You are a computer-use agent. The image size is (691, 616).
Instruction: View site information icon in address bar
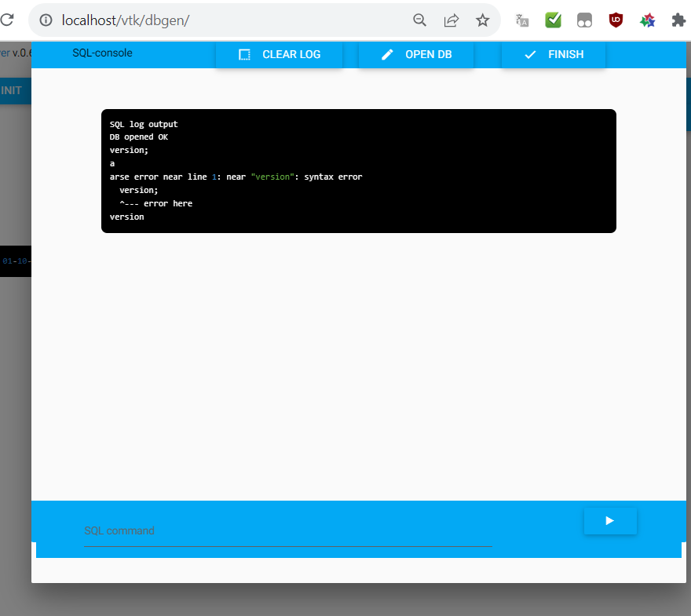46,20
